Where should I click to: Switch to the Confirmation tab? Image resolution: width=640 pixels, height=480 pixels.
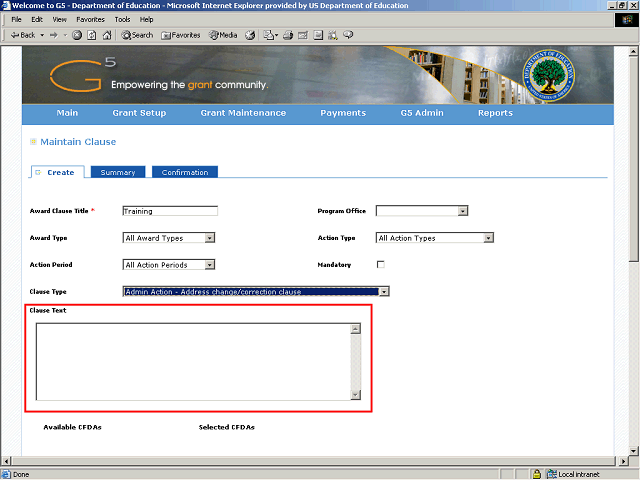point(185,172)
